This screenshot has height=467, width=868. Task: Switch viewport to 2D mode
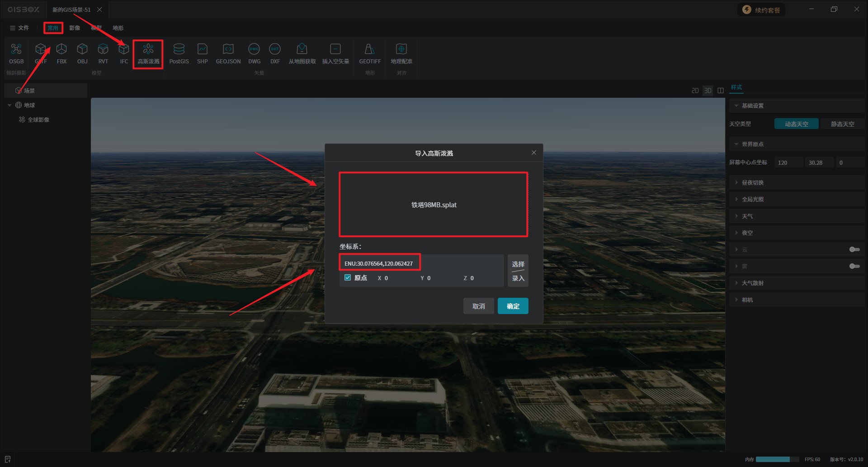click(695, 91)
